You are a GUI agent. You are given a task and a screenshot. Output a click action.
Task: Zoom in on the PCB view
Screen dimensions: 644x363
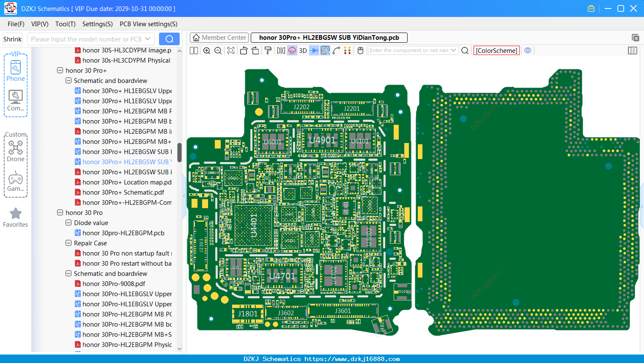coord(207,50)
